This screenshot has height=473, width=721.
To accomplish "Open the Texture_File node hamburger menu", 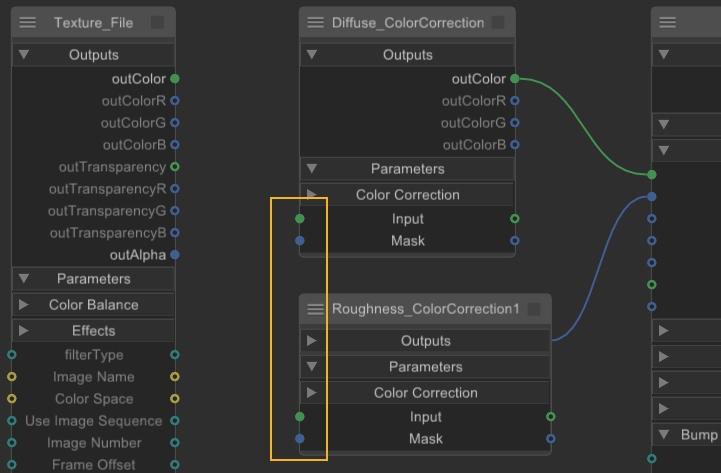I will point(28,22).
